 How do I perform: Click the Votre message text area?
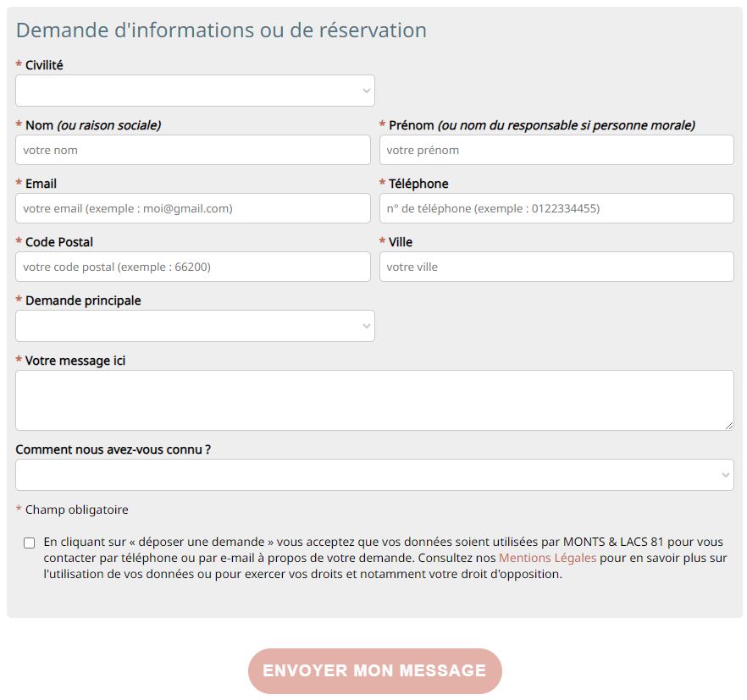coord(374,400)
